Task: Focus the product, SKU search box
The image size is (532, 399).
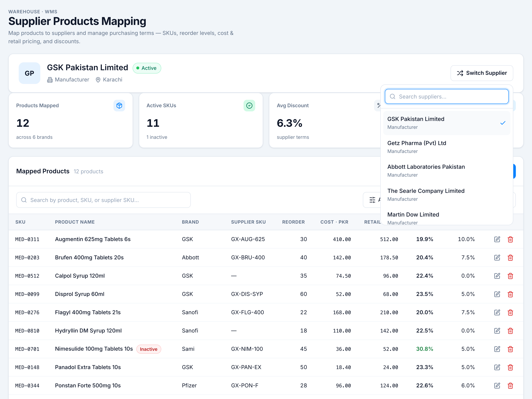Action: 103,200
